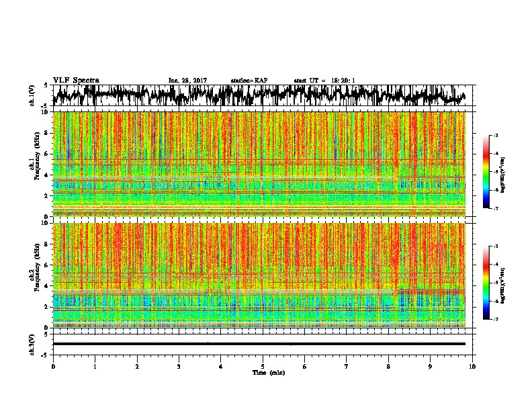Click the time axis tick label "7"

pos(347,367)
